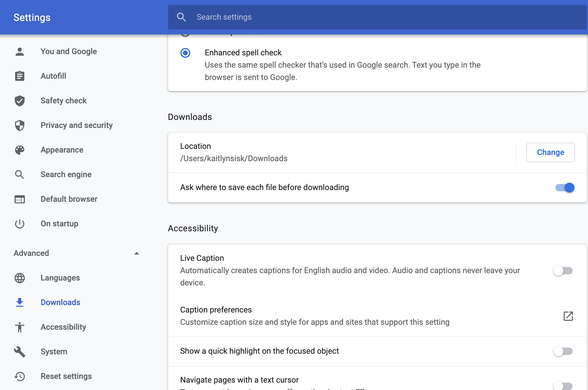
Task: Click the Change download location button
Action: click(x=550, y=152)
